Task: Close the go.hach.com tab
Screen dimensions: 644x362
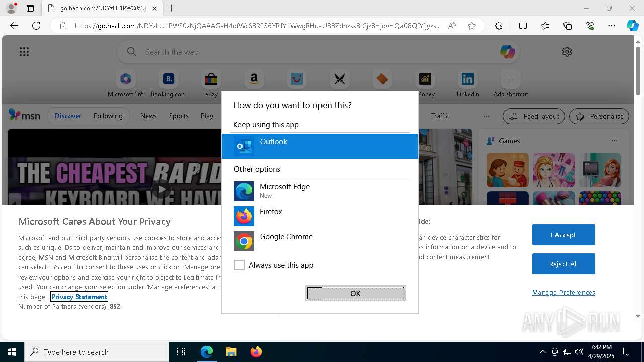Action: coord(154,8)
